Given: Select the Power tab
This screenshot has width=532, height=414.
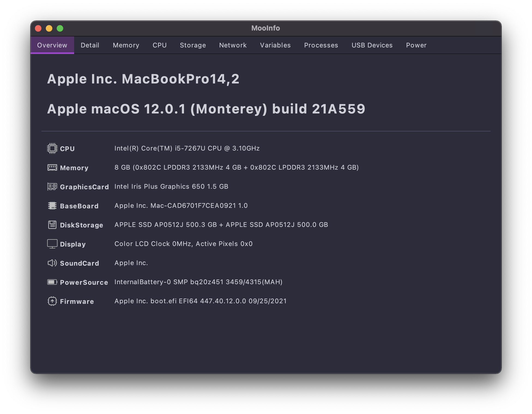Looking at the screenshot, I should click(x=416, y=45).
